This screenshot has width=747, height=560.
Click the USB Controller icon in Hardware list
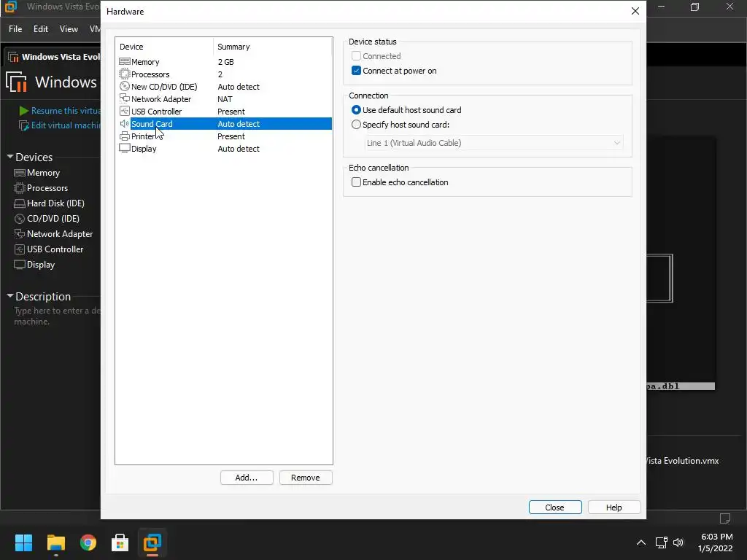(x=124, y=111)
